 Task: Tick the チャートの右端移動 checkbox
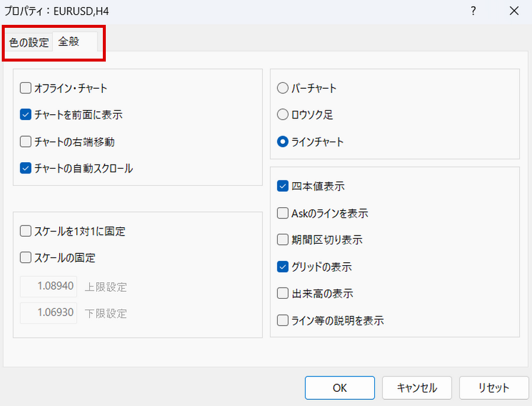[x=25, y=141]
